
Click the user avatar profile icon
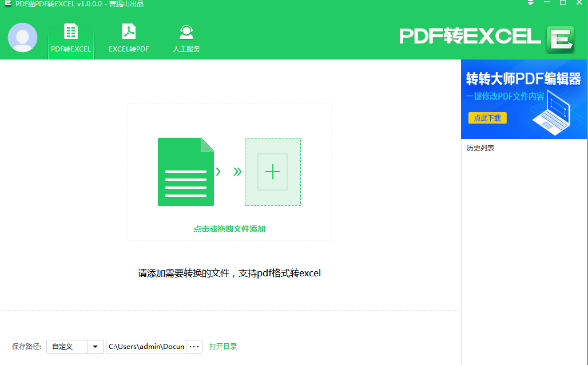pyautogui.click(x=22, y=37)
